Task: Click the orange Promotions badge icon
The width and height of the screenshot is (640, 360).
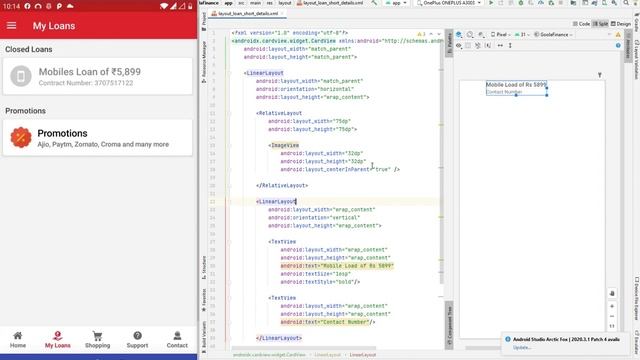Action: tap(21, 138)
